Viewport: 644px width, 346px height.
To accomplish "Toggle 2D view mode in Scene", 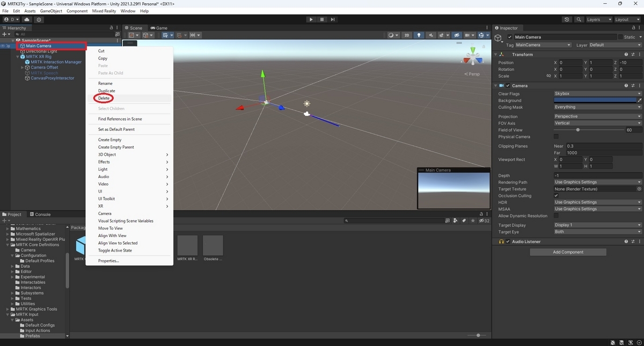I will tap(407, 35).
